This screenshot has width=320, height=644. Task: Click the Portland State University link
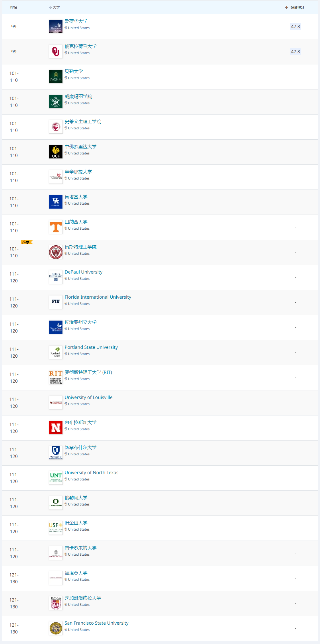[91, 347]
